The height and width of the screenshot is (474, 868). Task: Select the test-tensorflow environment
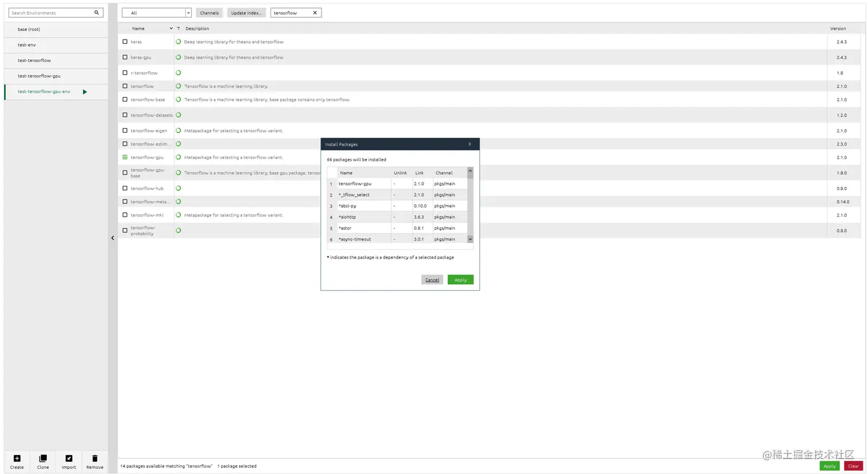pyautogui.click(x=56, y=60)
